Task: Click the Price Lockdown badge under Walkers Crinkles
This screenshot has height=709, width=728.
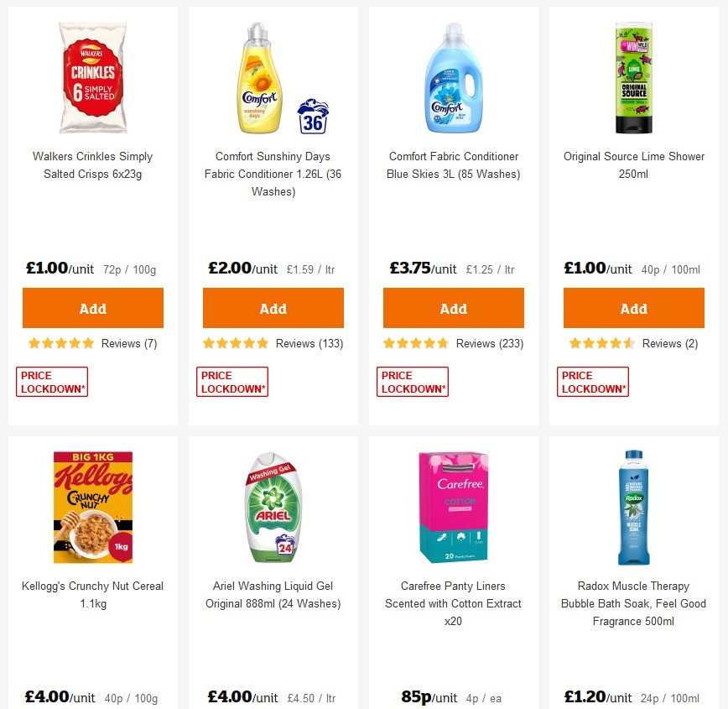Action: pos(51,381)
